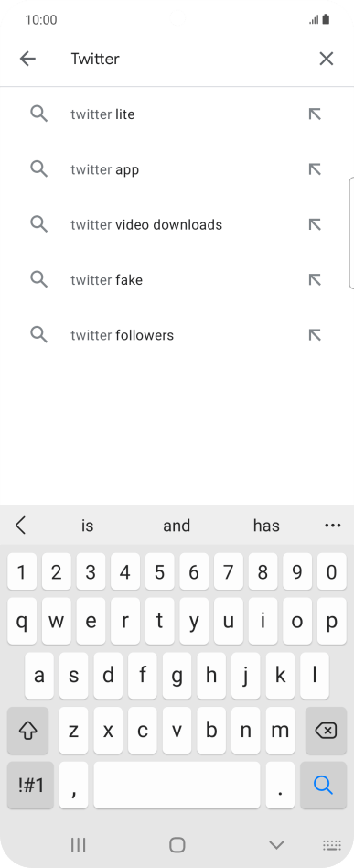
Task: Toggle the shift key
Action: coord(27,731)
